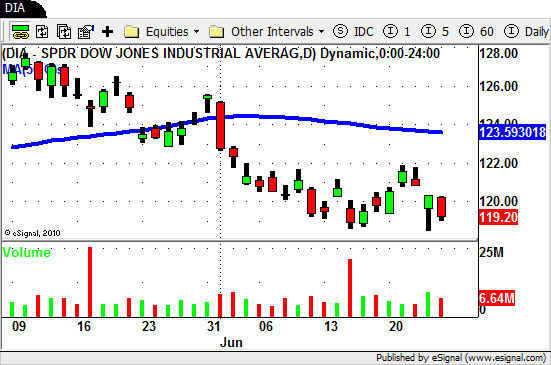This screenshot has width=551, height=365.
Task: Click the 23 date label on time axis
Action: [x=149, y=326]
